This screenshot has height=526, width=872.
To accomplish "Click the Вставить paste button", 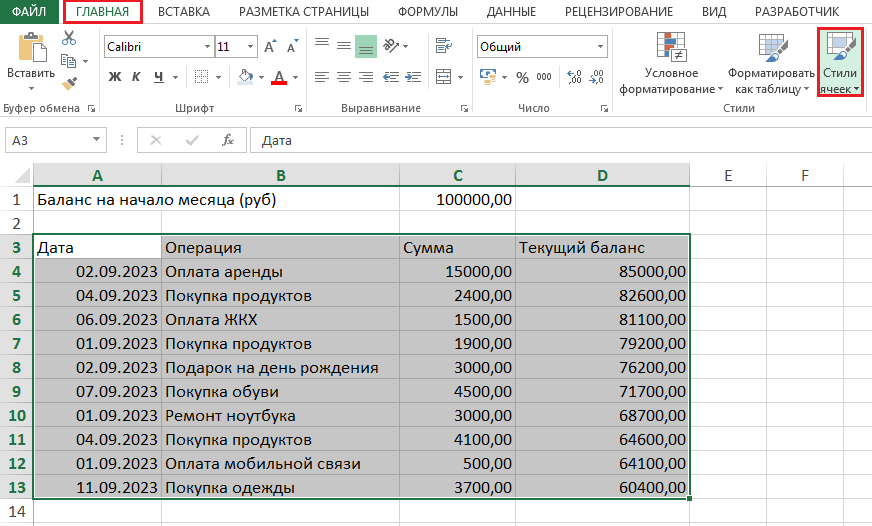I will click(x=31, y=60).
